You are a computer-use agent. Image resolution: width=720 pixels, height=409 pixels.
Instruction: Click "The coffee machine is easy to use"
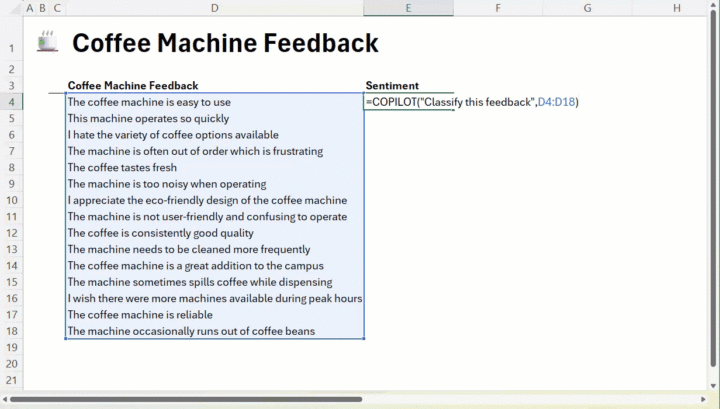click(149, 102)
